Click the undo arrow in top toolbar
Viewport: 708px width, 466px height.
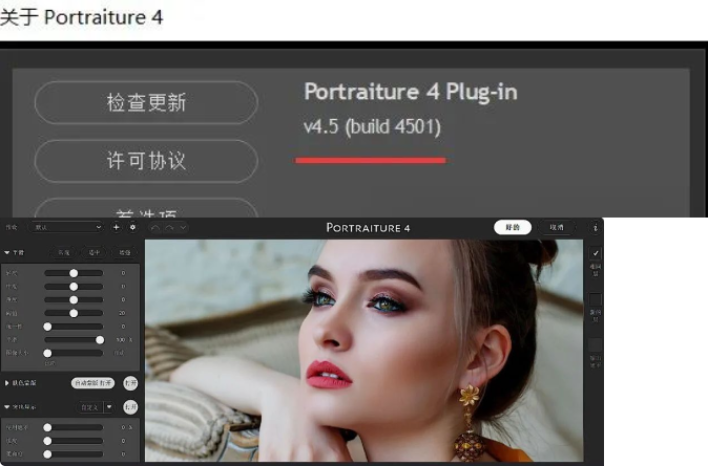point(156,228)
